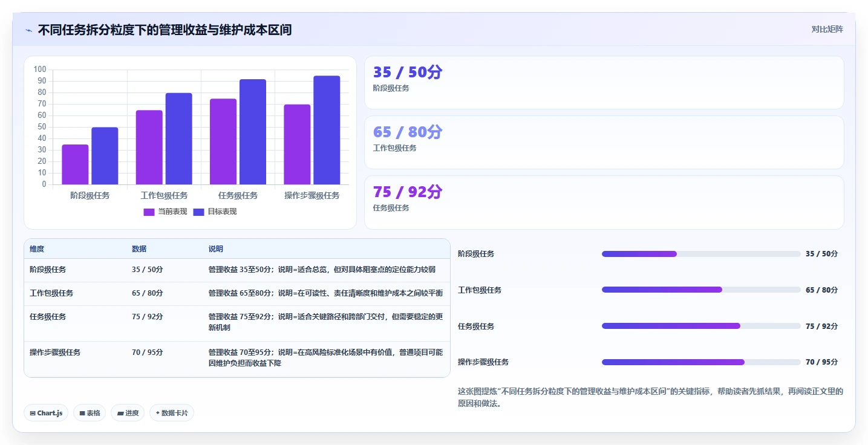Click the 35 / 50分 data card
The width and height of the screenshot is (868, 445).
604,82
